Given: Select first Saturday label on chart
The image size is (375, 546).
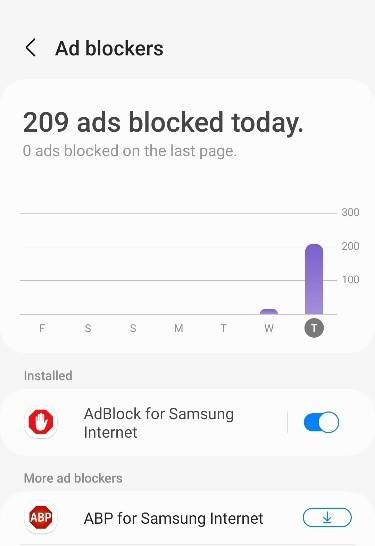Looking at the screenshot, I should click(x=88, y=328).
